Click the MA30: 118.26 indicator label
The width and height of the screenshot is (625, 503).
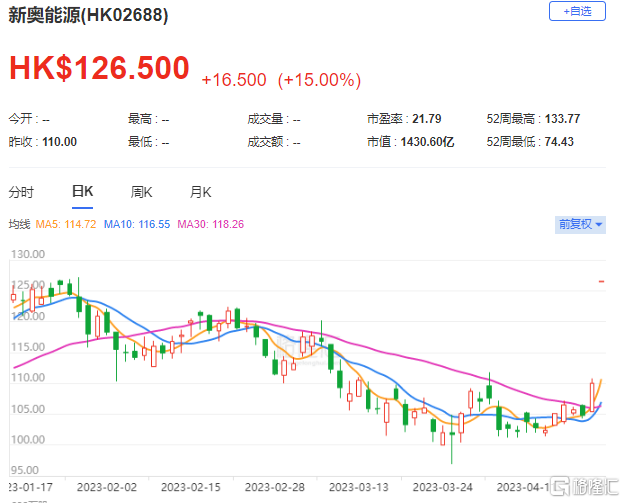click(210, 224)
